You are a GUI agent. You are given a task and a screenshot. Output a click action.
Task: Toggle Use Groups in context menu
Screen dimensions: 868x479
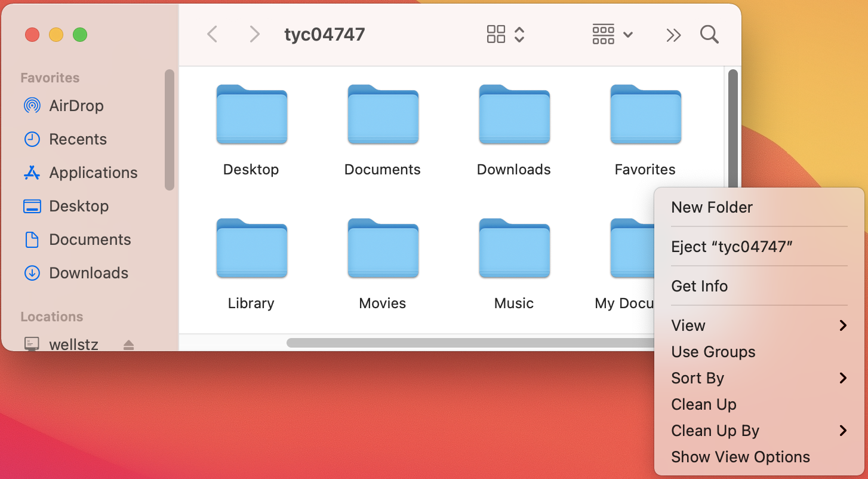(713, 352)
